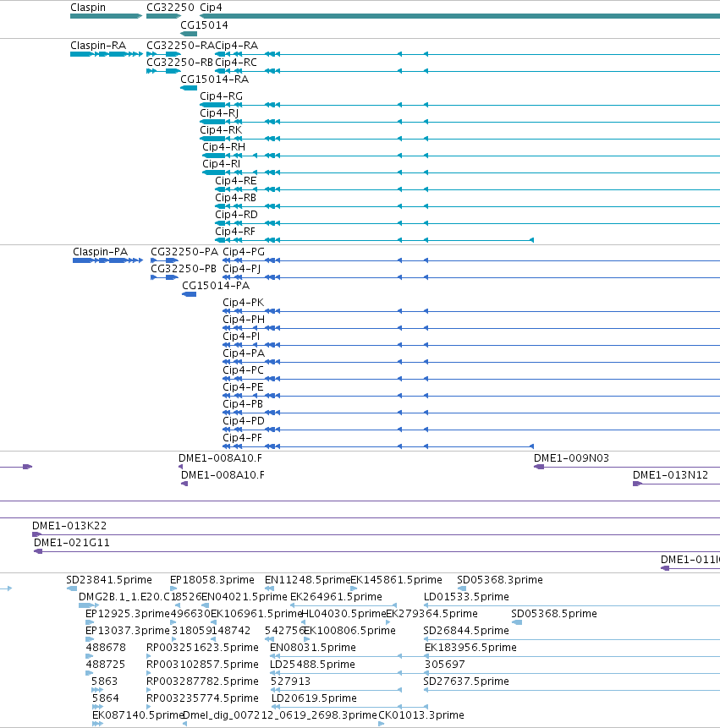Viewport: 720px width, 728px height.
Task: Click the LD25488.5prime EST label
Action: (x=312, y=665)
